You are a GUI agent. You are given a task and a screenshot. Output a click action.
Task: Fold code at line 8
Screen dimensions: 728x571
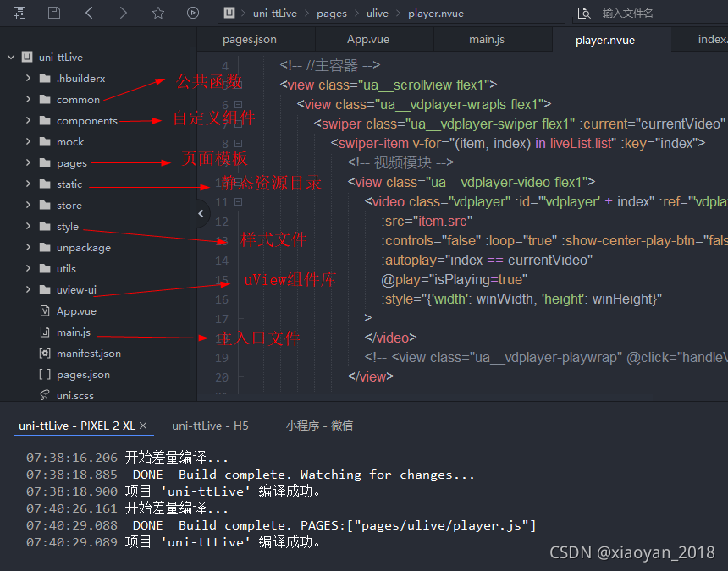[x=238, y=143]
